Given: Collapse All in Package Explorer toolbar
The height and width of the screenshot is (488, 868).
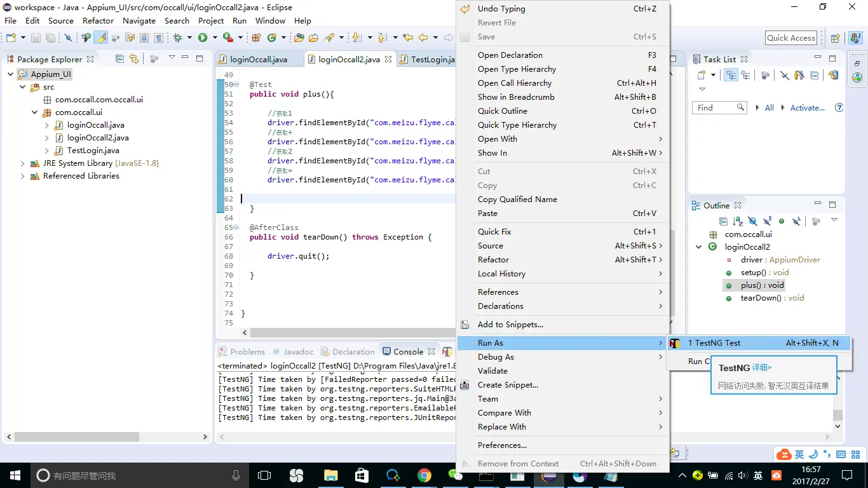Looking at the screenshot, I should (119, 58).
